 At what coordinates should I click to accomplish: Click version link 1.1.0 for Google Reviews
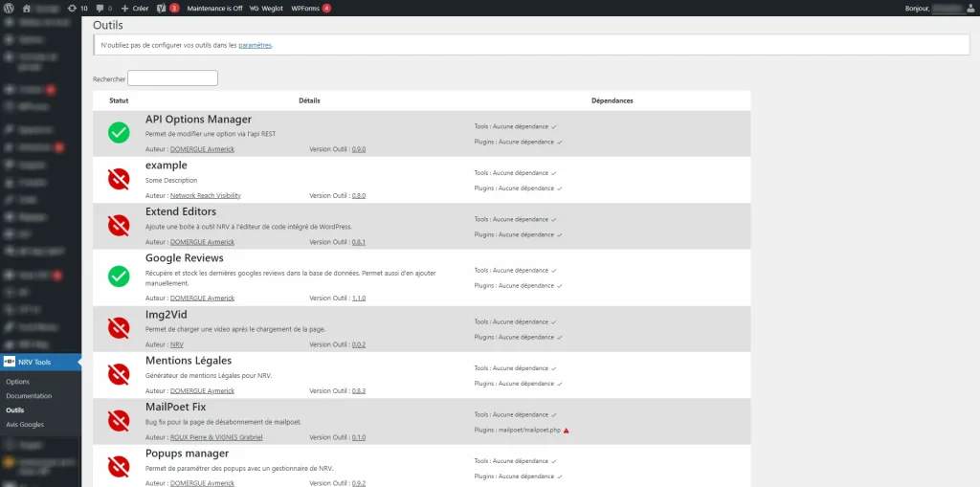click(359, 299)
